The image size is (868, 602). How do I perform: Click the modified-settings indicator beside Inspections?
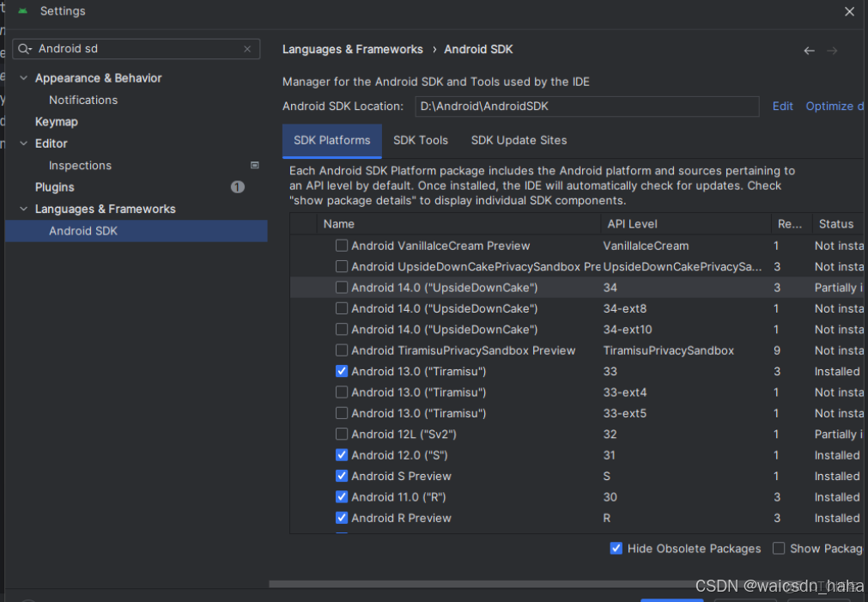[x=254, y=165]
